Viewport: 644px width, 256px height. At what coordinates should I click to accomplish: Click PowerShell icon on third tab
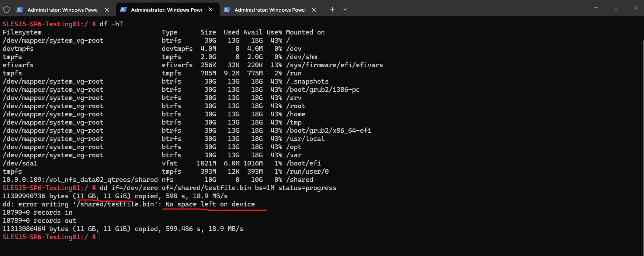click(x=227, y=9)
